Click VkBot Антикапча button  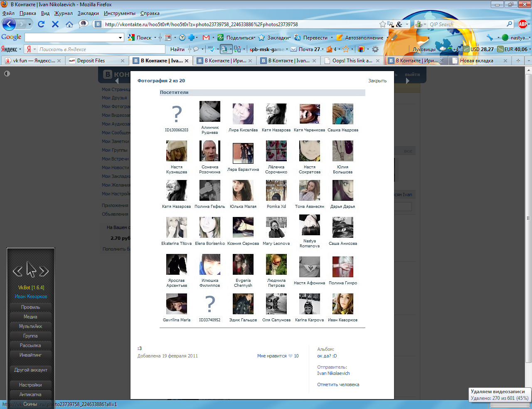(x=31, y=394)
